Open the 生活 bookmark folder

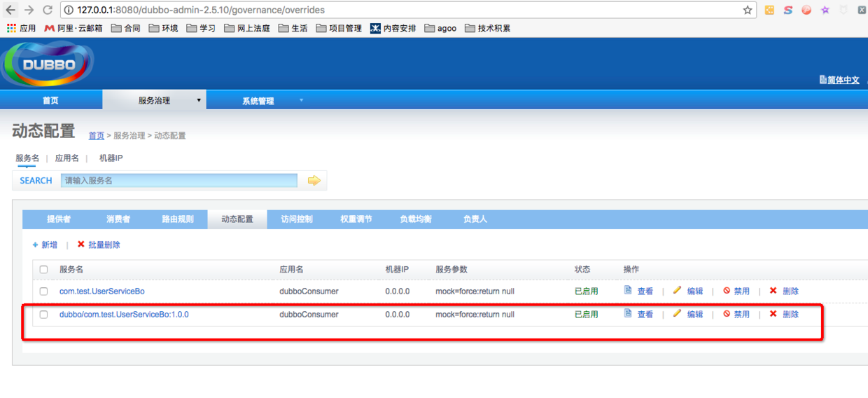(x=293, y=28)
